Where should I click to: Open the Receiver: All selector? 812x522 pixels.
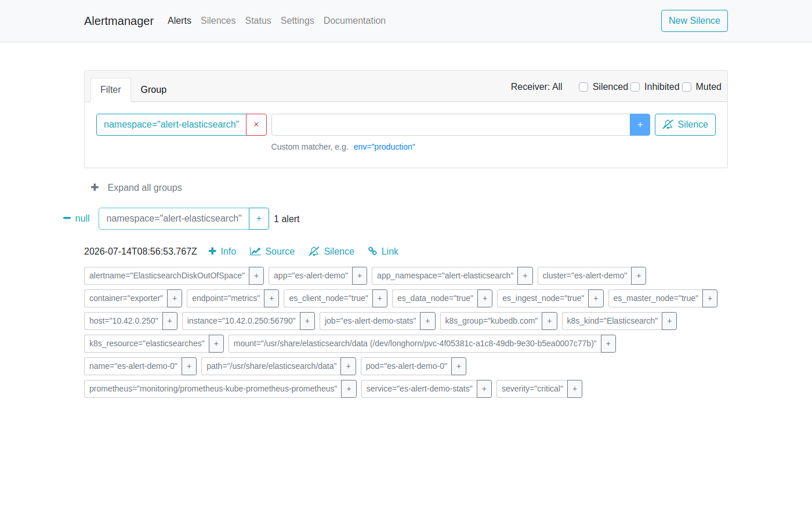tap(536, 86)
